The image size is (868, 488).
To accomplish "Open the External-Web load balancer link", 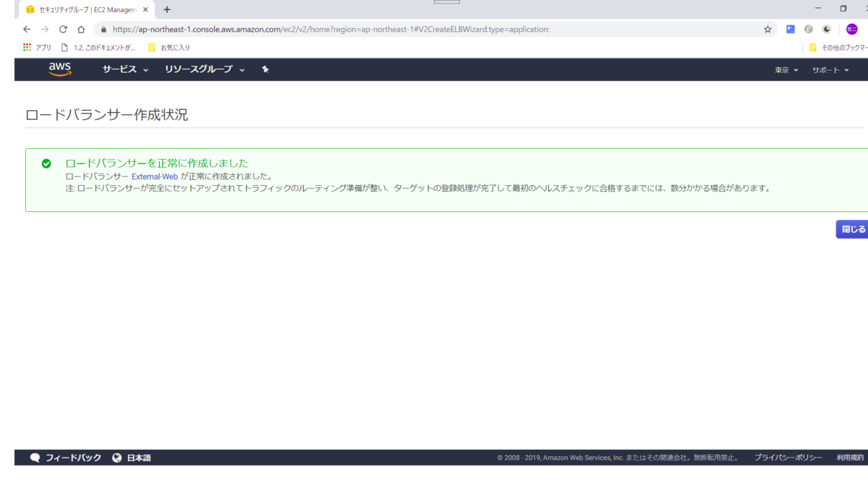I will tap(155, 175).
